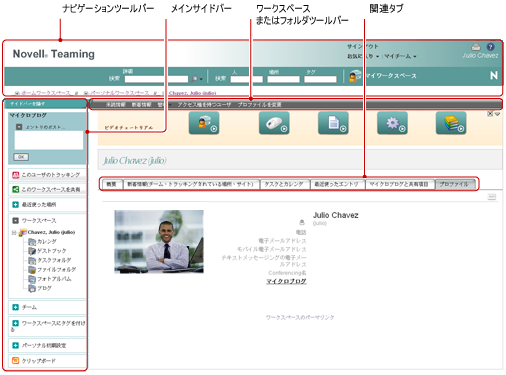Play the document video tutorial

pyautogui.click(x=333, y=123)
